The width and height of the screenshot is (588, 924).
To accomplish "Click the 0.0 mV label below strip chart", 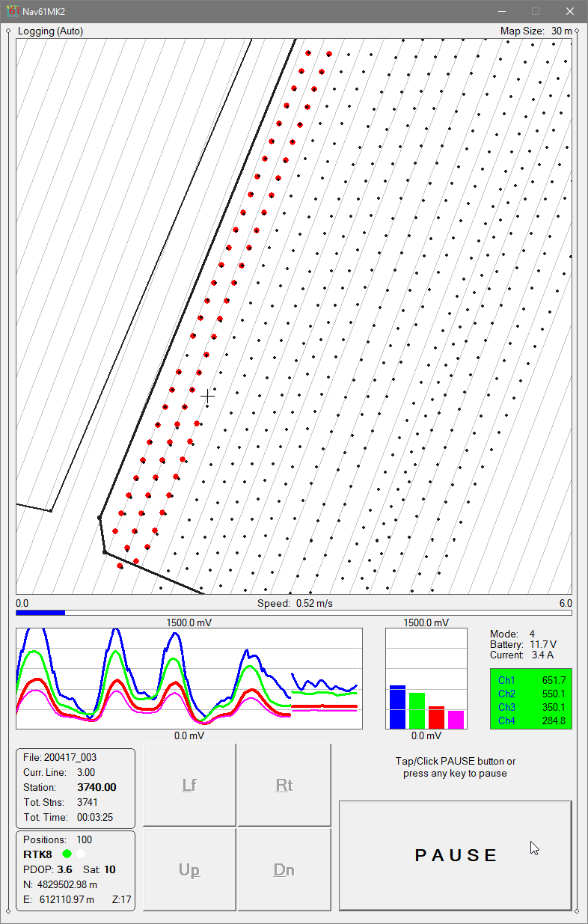I will (189, 735).
